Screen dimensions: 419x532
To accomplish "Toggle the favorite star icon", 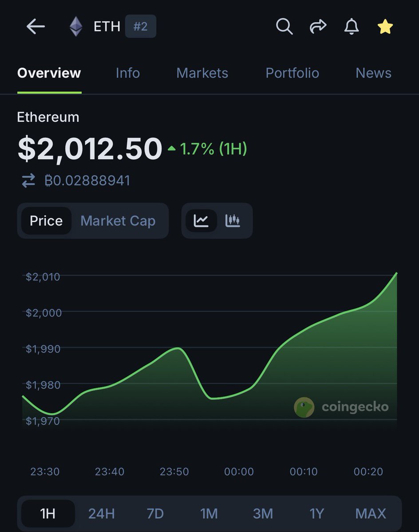I will (x=385, y=27).
